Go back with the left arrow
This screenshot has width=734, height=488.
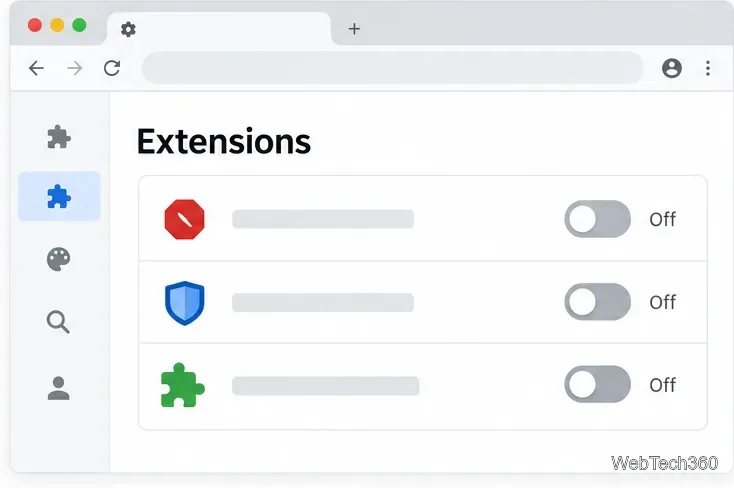[x=37, y=68]
